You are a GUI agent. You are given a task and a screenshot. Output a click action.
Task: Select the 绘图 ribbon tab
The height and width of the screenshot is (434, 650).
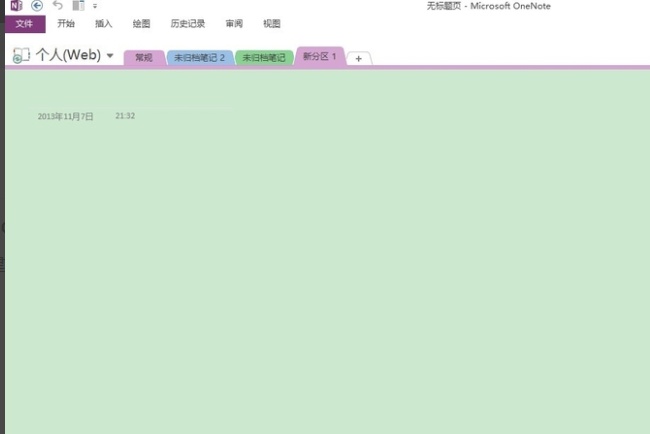pos(141,24)
